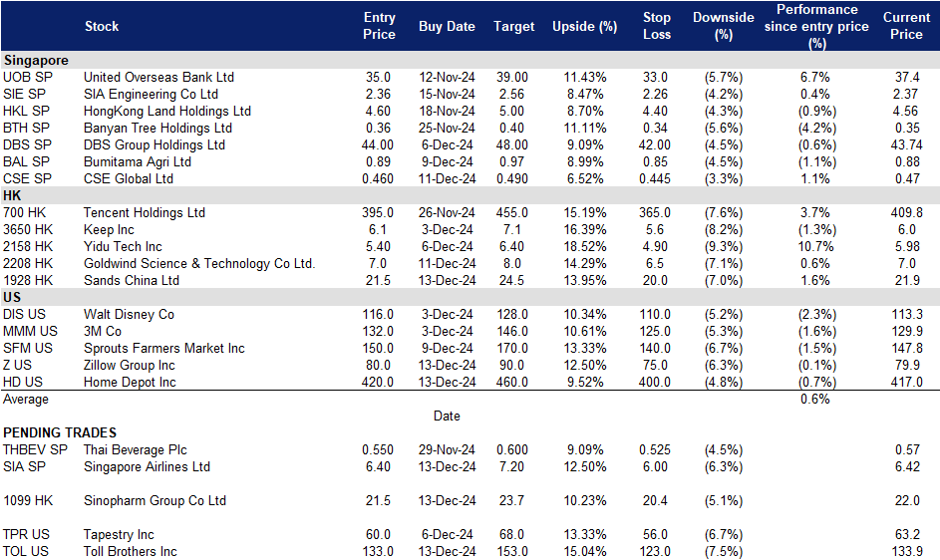The height and width of the screenshot is (560, 940).
Task: Click the 'Target' column header
Action: (513, 26)
